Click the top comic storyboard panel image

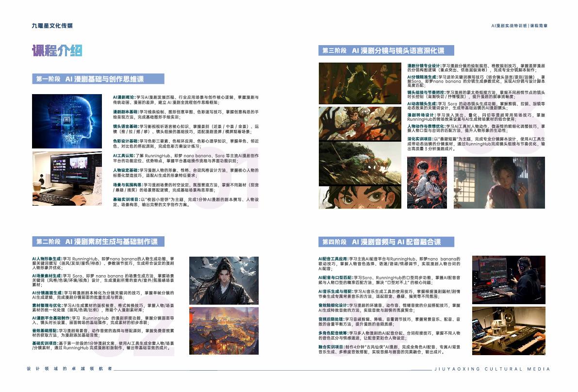tap(359, 83)
